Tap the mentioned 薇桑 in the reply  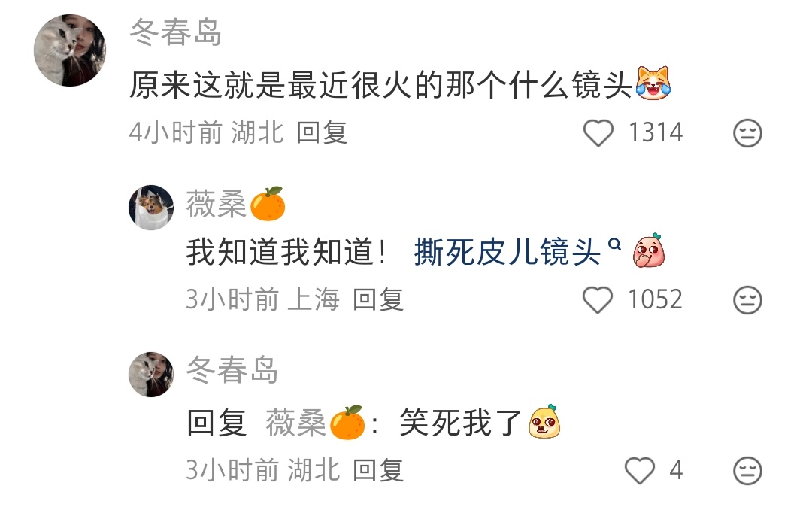(315, 423)
